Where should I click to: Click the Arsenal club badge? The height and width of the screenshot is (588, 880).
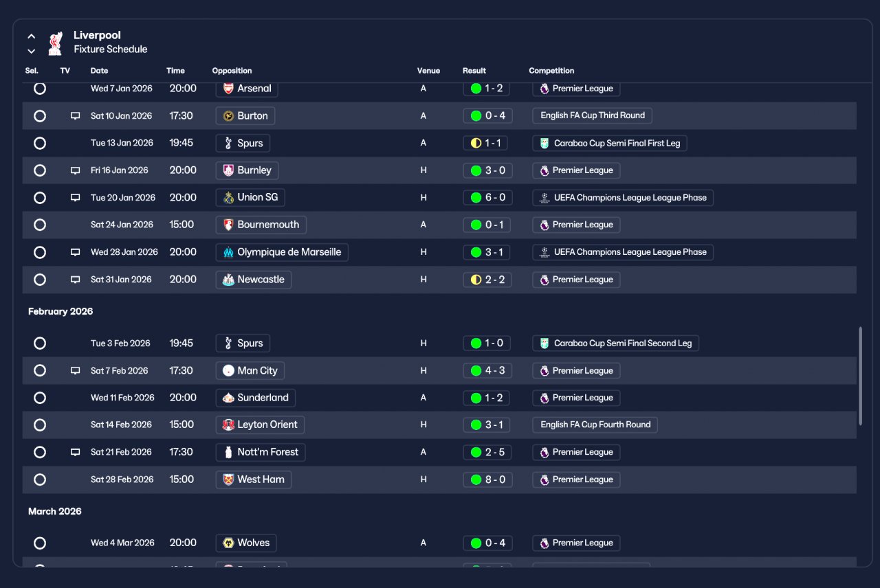(229, 89)
